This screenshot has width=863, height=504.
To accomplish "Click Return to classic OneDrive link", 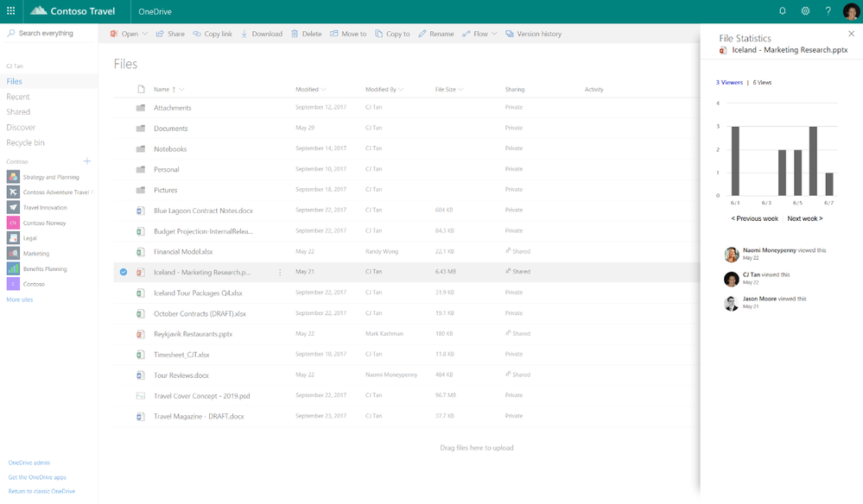I will 41,491.
